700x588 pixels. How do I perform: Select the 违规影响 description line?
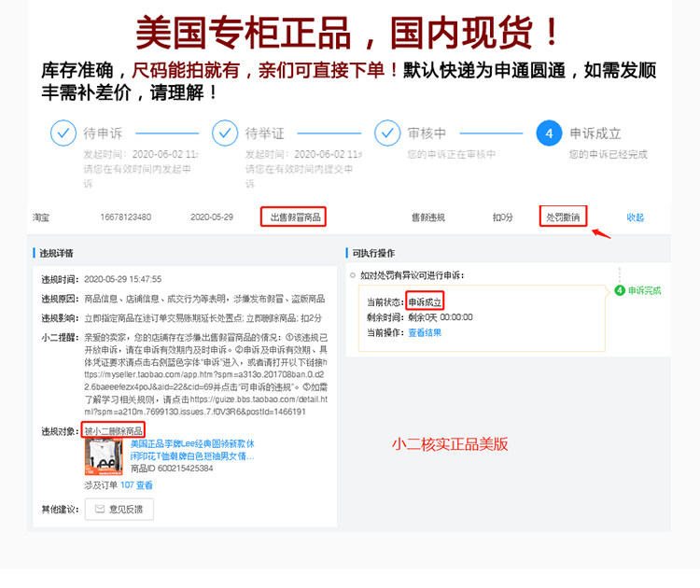203,318
